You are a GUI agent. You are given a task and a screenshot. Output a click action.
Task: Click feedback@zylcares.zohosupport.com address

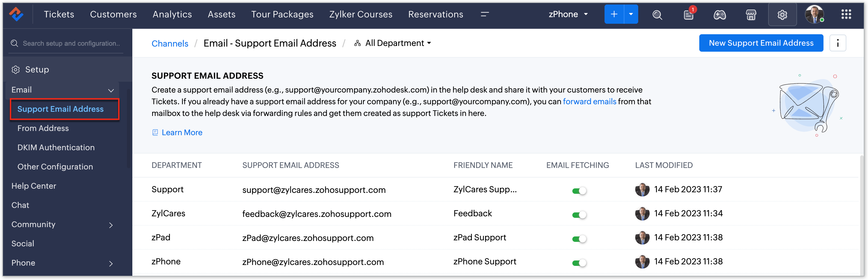click(x=317, y=214)
